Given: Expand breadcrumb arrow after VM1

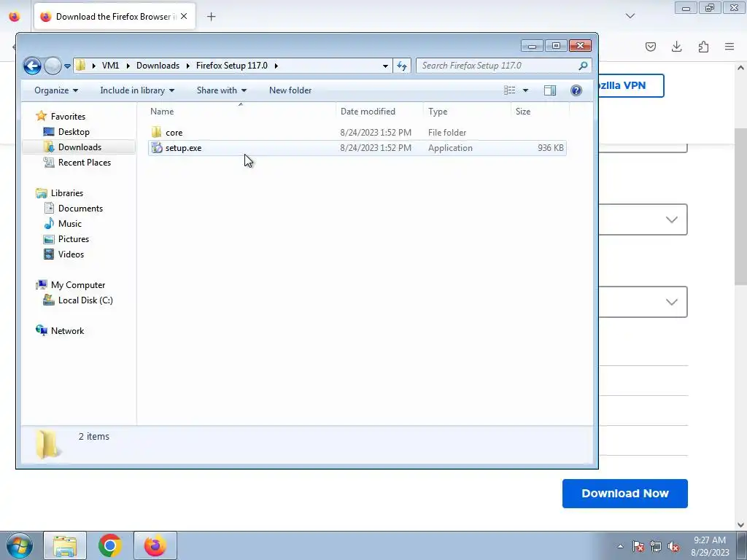Looking at the screenshot, I should [128, 66].
